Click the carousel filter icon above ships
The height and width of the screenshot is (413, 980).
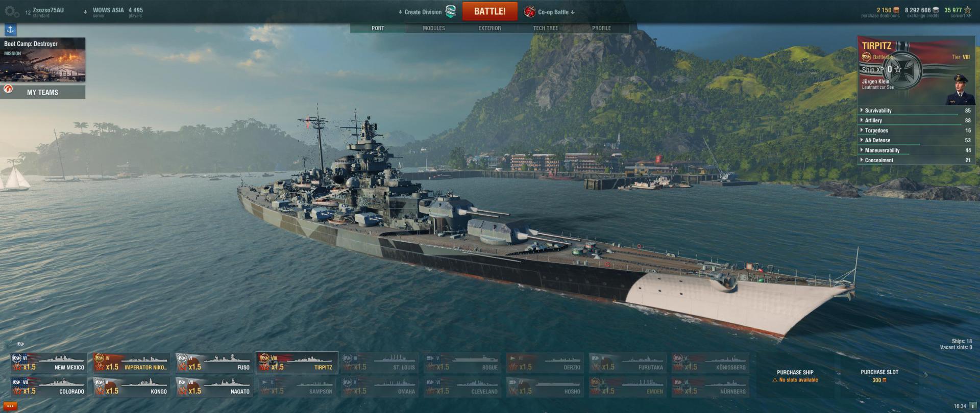click(20, 344)
